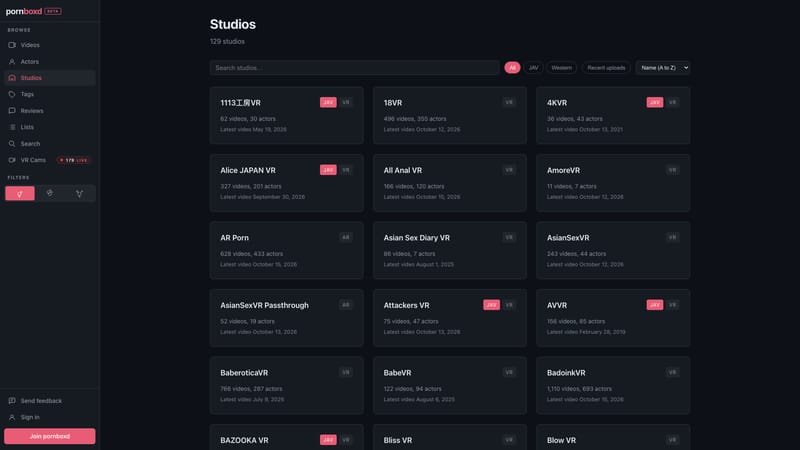The image size is (800, 450).
Task: Open the AsianSexVR Passthrough studio card
Action: coord(286,318)
